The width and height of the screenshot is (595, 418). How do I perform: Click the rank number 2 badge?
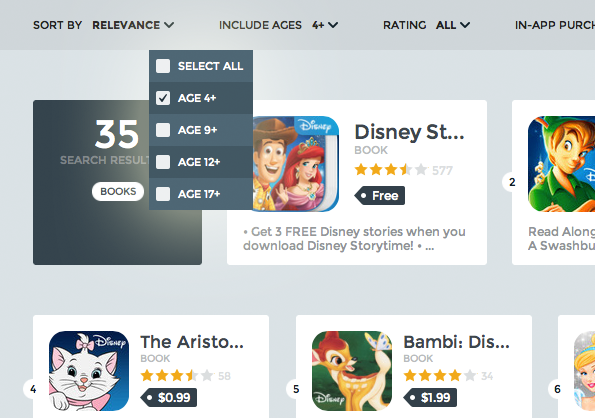(512, 182)
